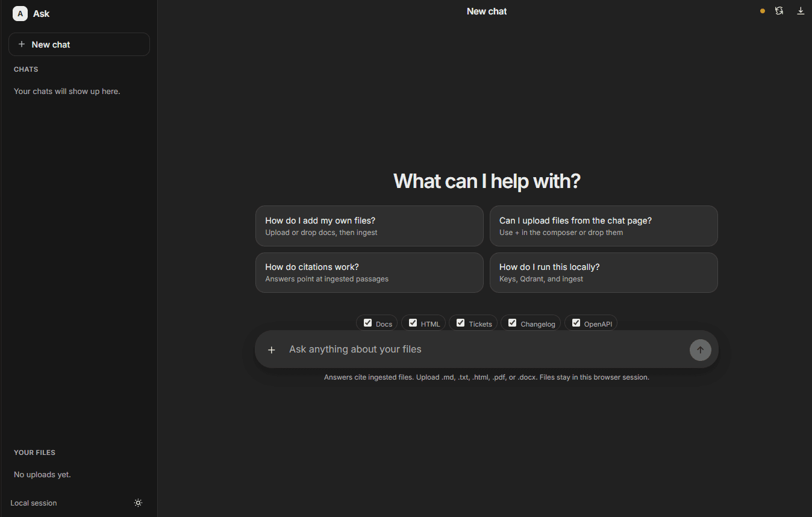Screen dimensions: 812x517
Task: Click the "Local session" label
Action: [34, 503]
